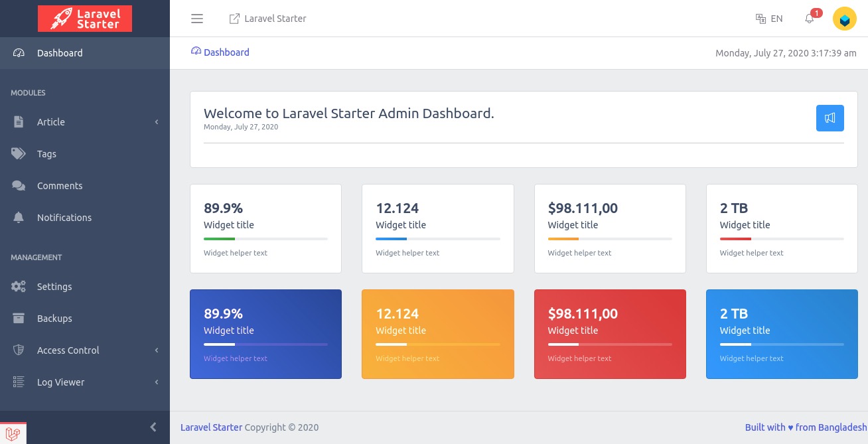The height and width of the screenshot is (444, 868).
Task: Click the blue megaphone announcement button
Action: click(x=830, y=118)
